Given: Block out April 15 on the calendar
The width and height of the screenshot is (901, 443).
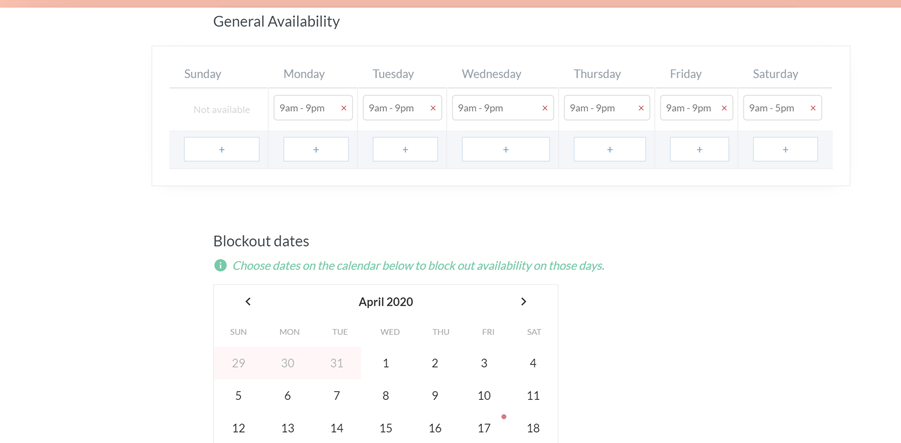Looking at the screenshot, I should pyautogui.click(x=386, y=428).
